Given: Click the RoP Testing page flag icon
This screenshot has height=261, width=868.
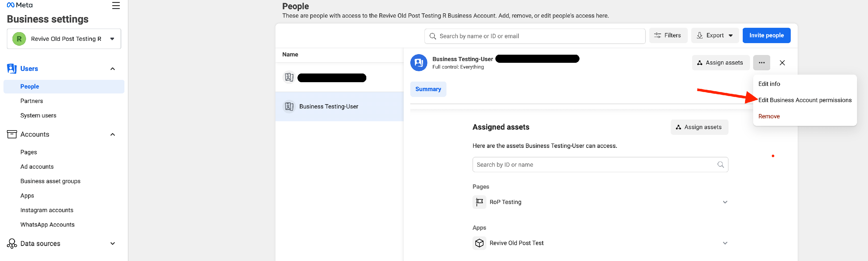Looking at the screenshot, I should [x=479, y=202].
